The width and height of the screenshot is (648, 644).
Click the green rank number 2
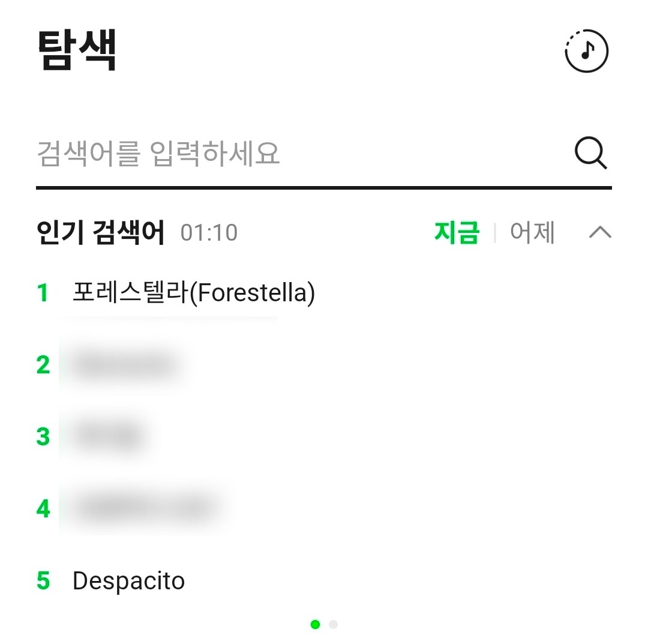click(43, 365)
